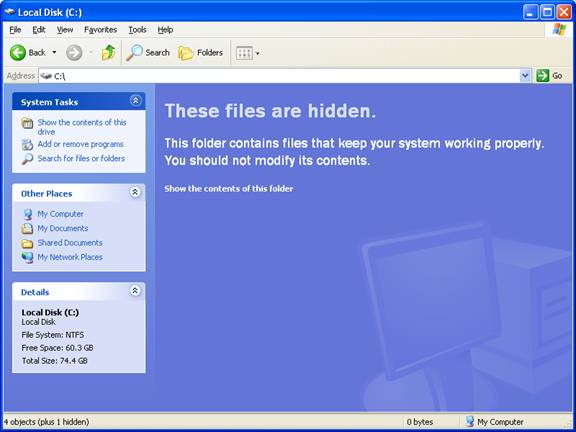Click the Add or remove programs icon
576x432 pixels.
click(27, 145)
